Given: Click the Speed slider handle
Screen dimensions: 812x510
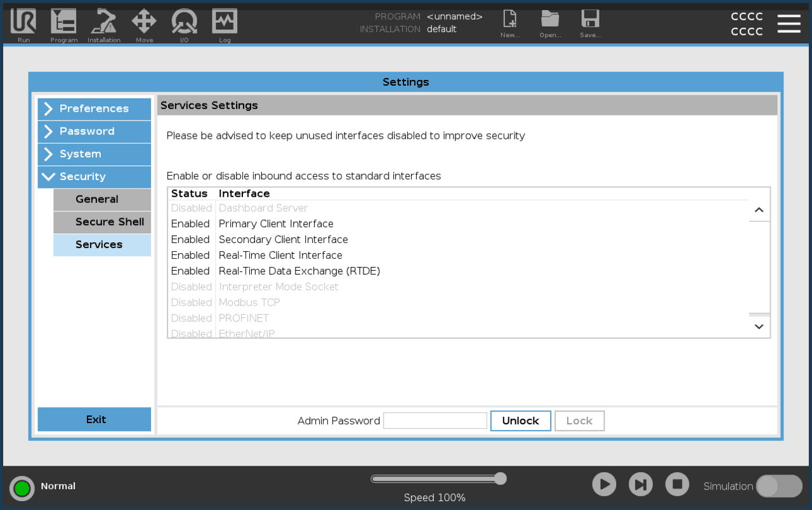Looking at the screenshot, I should [x=501, y=478].
